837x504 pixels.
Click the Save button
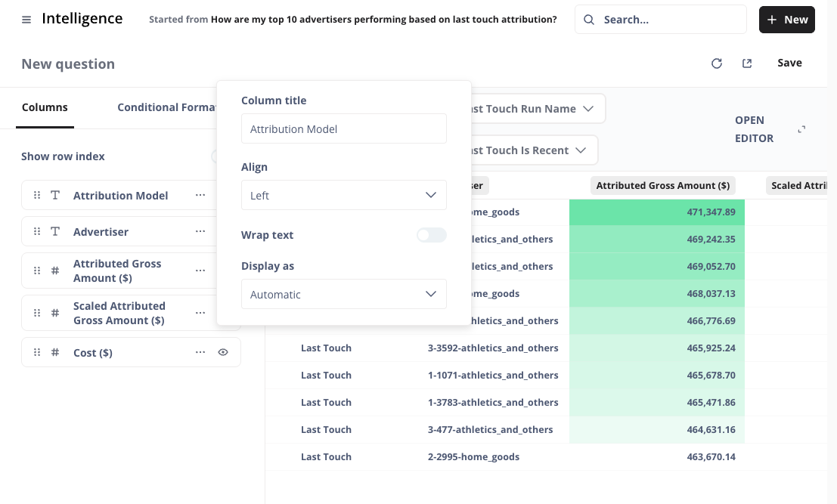[789, 63]
